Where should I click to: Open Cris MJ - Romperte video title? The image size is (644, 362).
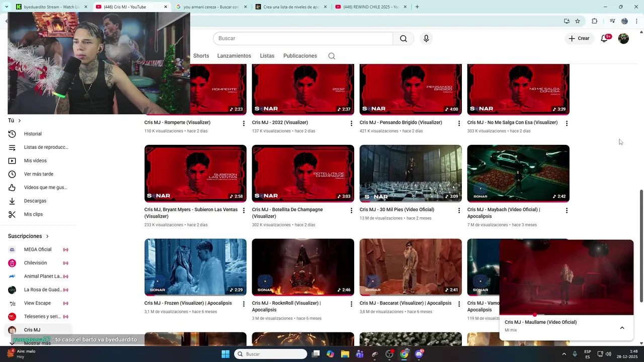[177, 123]
